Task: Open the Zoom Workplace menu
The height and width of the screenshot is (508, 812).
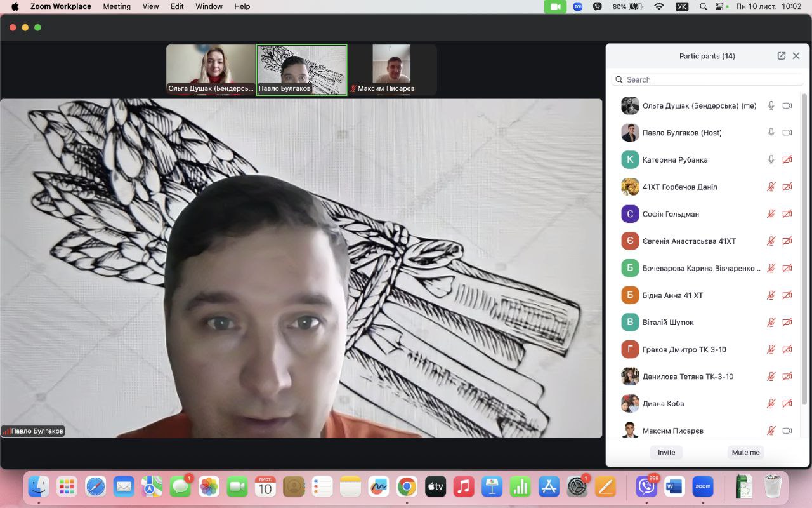Action: (61, 6)
